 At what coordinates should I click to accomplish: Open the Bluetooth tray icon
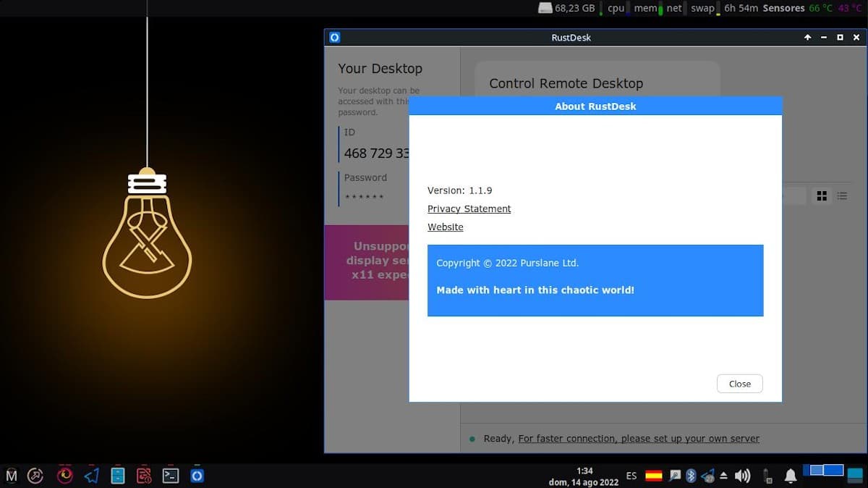690,476
